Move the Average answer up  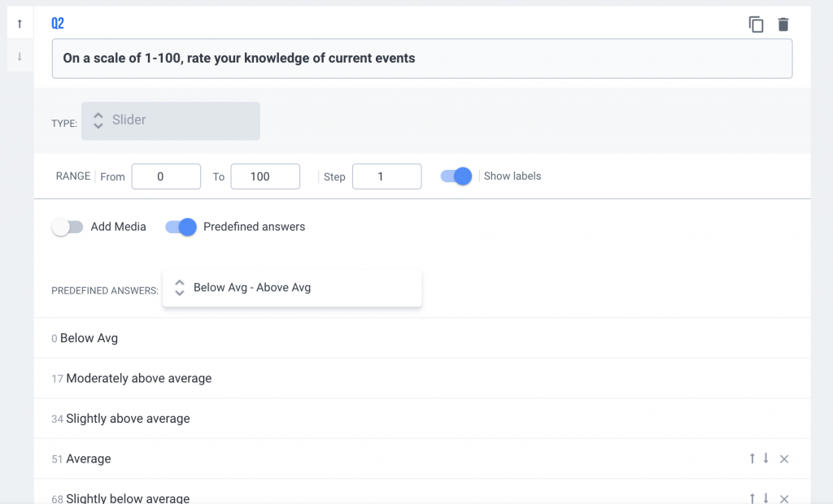click(x=752, y=458)
